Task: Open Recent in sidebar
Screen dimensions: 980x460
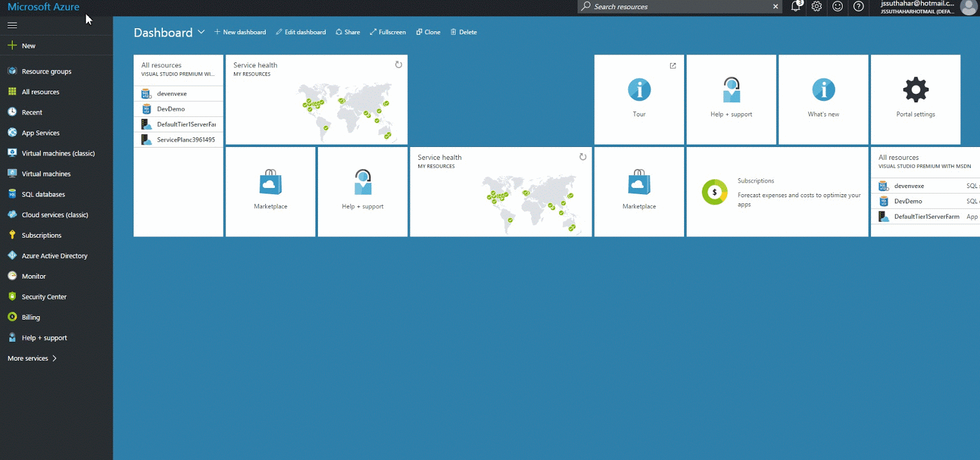Action: (56, 112)
